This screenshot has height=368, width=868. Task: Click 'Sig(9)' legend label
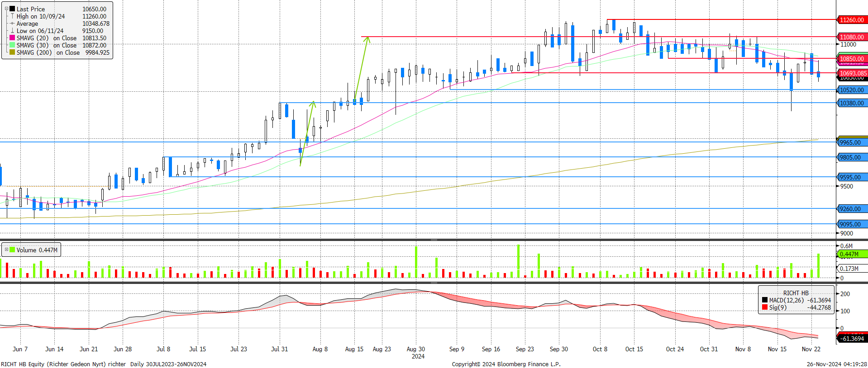coord(777,307)
